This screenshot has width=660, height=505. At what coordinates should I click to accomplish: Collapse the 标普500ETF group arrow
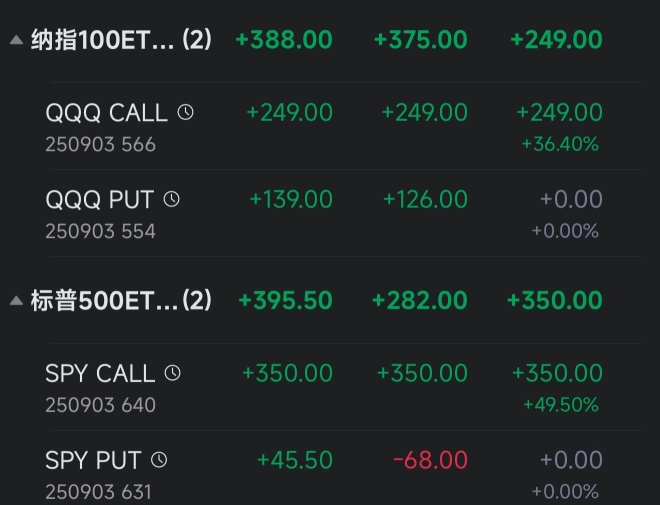16,301
